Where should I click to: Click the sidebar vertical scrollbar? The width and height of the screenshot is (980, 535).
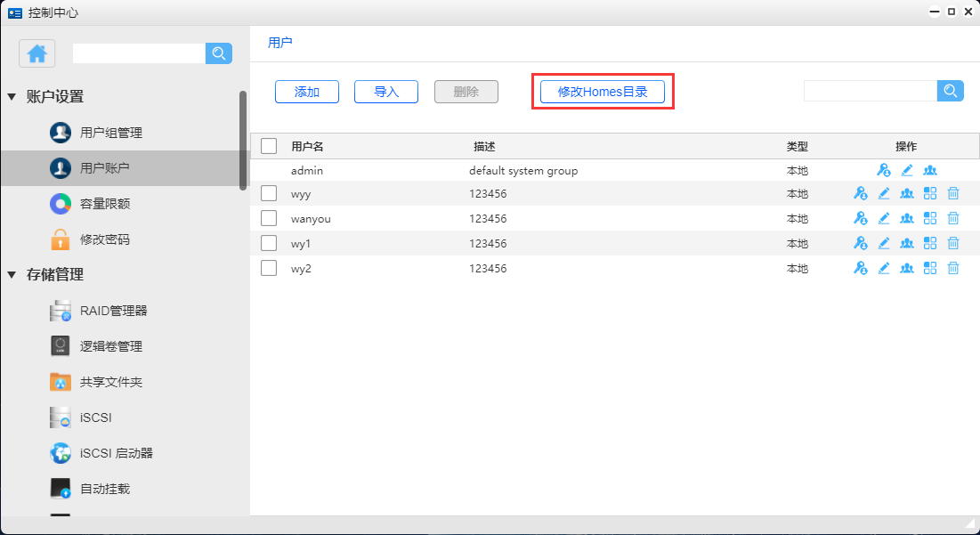[x=243, y=140]
